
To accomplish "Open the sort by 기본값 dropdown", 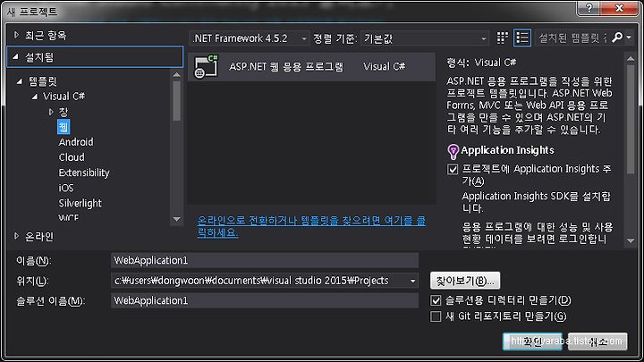I will 425,38.
